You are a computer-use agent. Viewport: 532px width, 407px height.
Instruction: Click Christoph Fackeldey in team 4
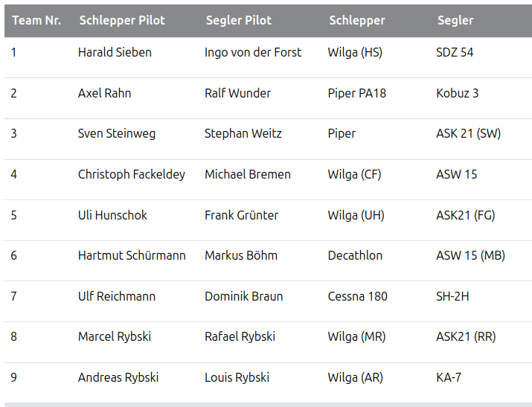pos(132,174)
